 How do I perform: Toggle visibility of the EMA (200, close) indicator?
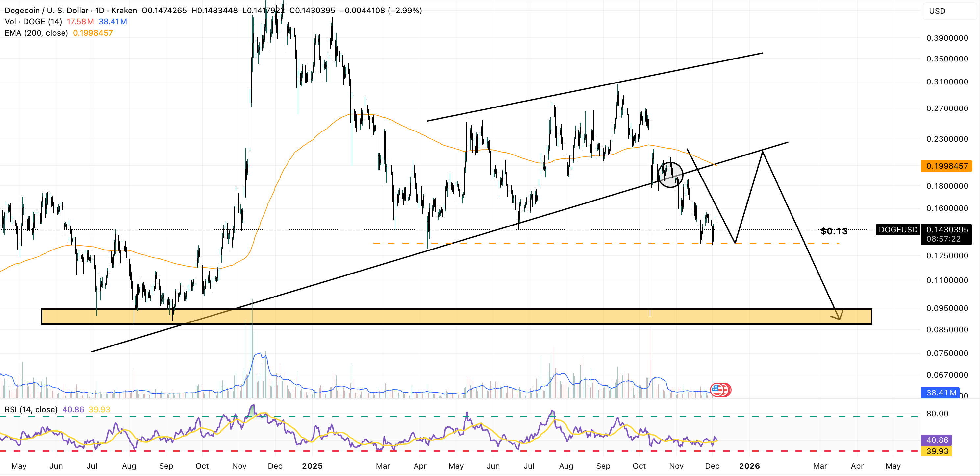36,33
